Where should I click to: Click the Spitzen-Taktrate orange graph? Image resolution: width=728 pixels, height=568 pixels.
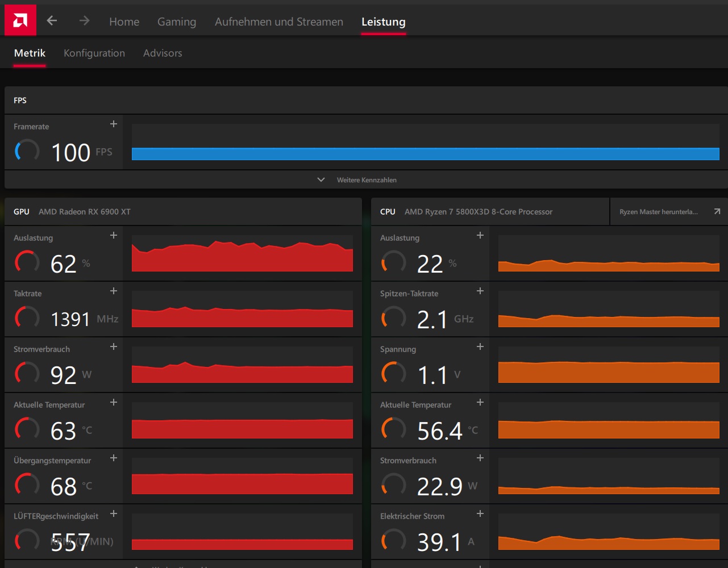pos(609,309)
